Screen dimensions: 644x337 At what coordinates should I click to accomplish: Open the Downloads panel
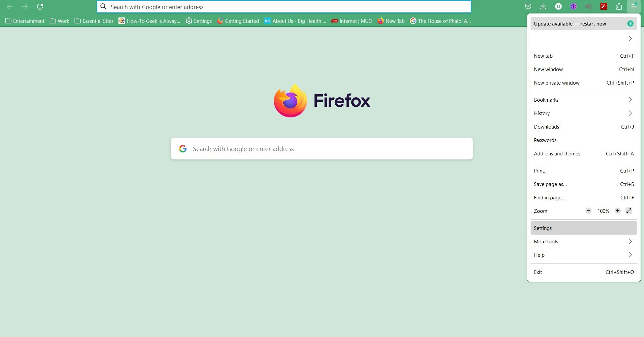(543, 6)
